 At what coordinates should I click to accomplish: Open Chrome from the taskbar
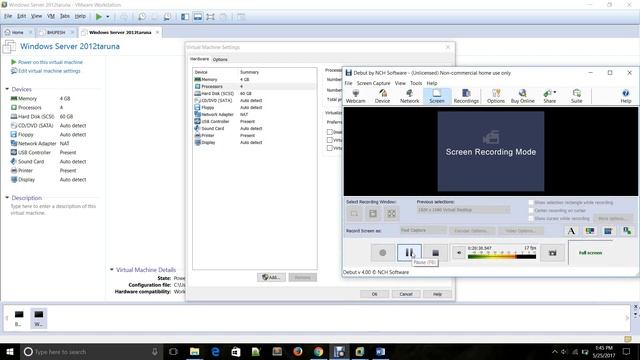[x=318, y=351]
